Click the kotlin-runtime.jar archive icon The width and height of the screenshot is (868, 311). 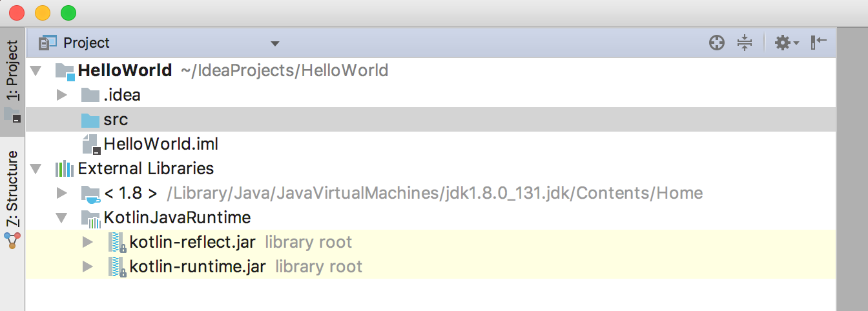click(x=117, y=268)
